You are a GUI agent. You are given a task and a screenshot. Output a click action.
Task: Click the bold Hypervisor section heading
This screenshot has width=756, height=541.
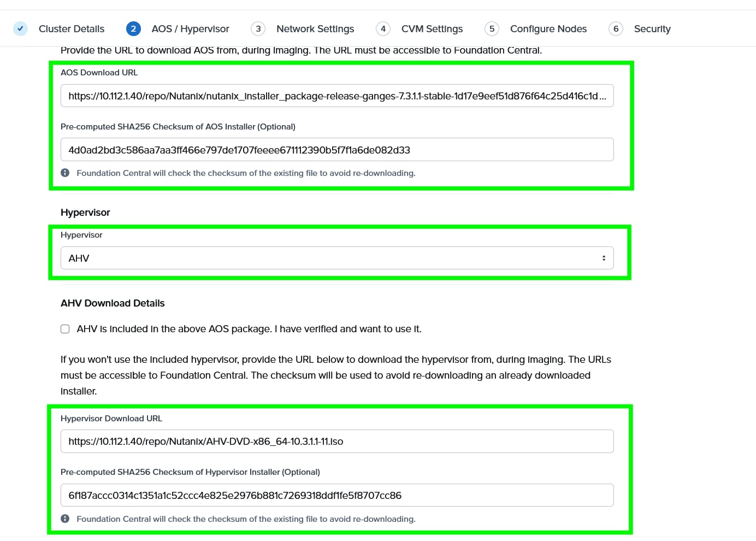(85, 213)
